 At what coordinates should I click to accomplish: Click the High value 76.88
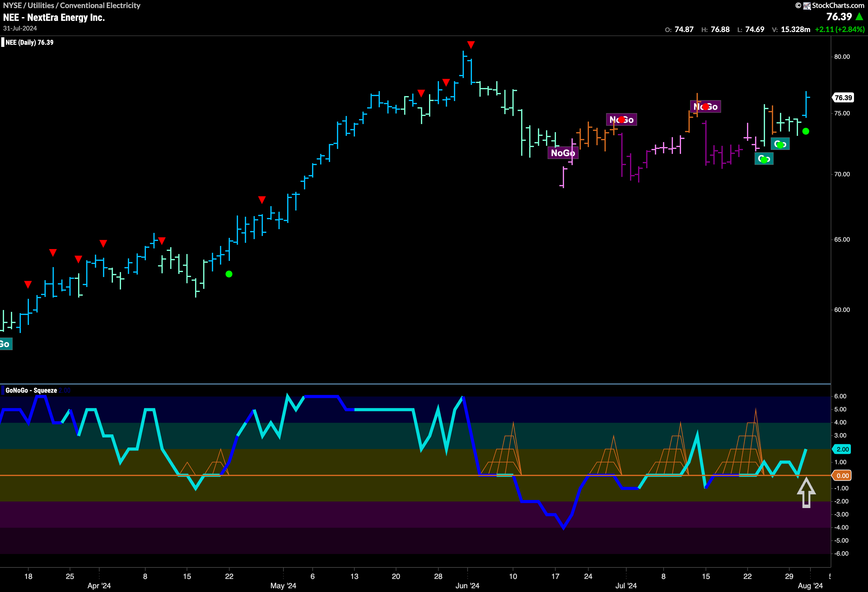click(x=720, y=29)
